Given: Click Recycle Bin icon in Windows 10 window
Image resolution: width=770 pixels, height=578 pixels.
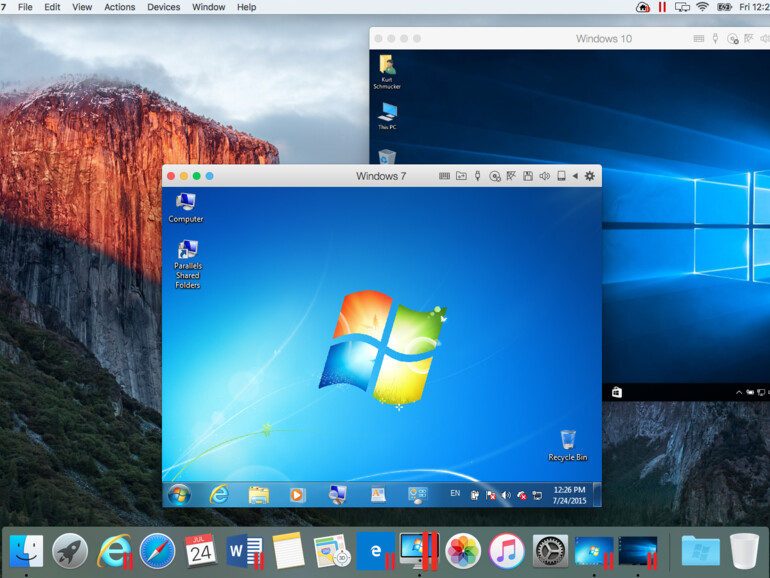Looking at the screenshot, I should [387, 156].
